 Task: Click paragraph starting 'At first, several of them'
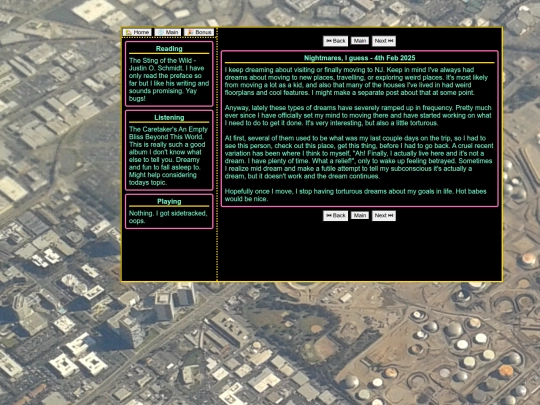click(x=359, y=157)
